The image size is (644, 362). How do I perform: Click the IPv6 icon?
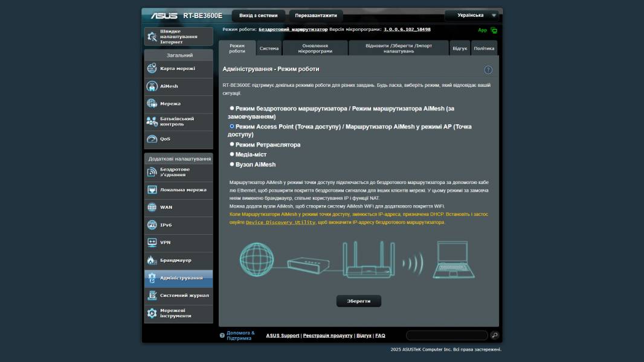point(152,224)
